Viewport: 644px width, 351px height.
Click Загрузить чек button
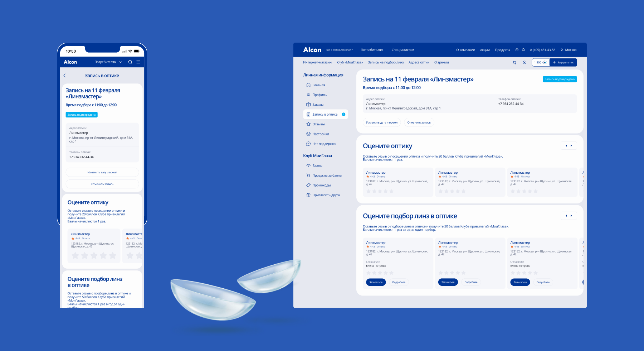point(563,62)
